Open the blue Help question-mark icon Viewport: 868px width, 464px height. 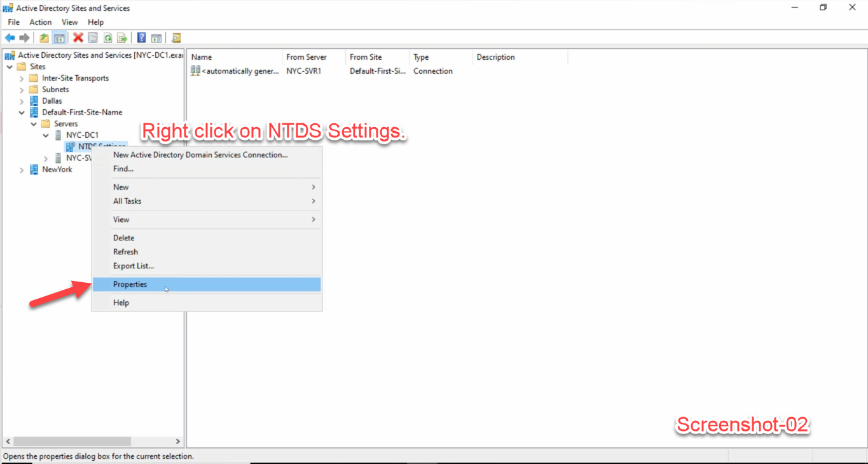(x=142, y=38)
